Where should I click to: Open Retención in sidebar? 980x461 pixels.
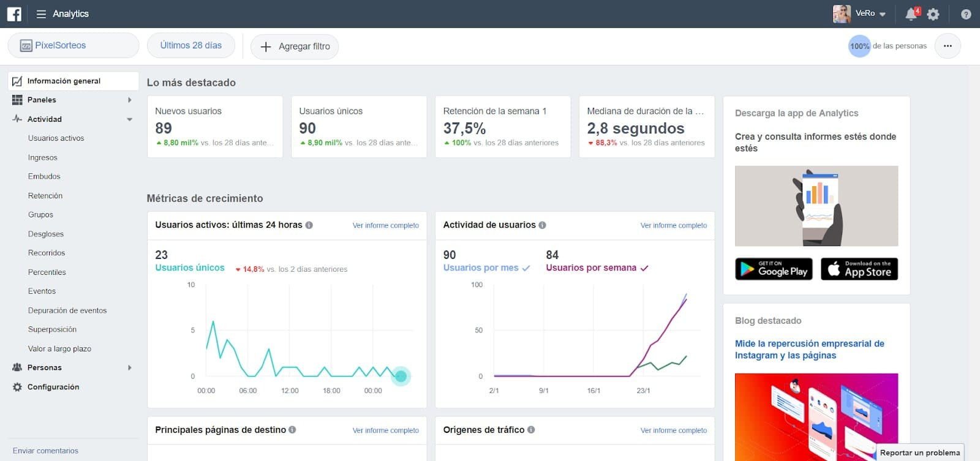[x=45, y=196]
